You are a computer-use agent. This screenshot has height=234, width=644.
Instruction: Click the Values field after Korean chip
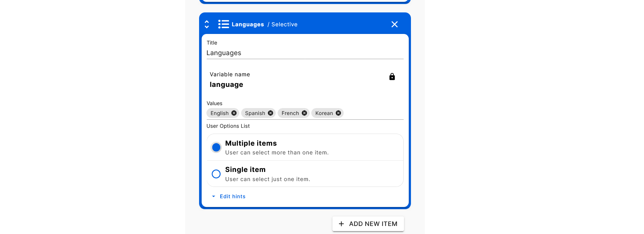pos(373,113)
